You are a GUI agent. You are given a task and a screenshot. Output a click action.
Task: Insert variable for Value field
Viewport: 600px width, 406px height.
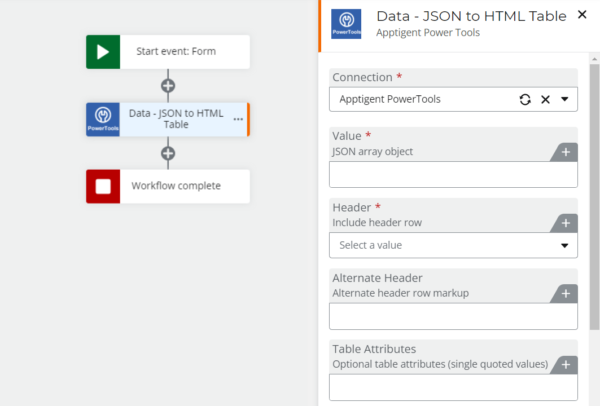point(566,152)
